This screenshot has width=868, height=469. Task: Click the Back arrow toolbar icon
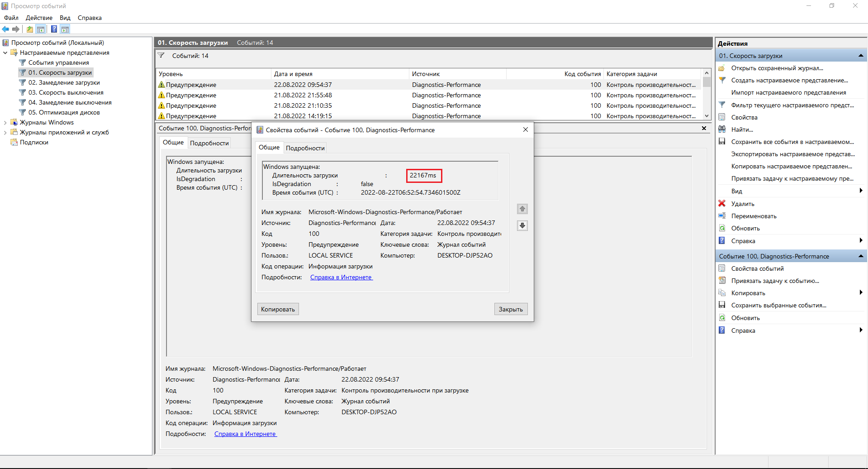pos(5,29)
